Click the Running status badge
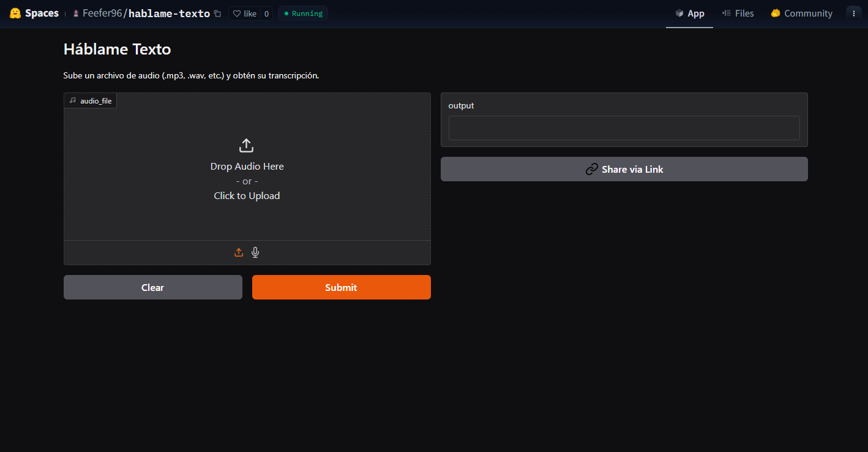This screenshot has height=452, width=868. [303, 13]
